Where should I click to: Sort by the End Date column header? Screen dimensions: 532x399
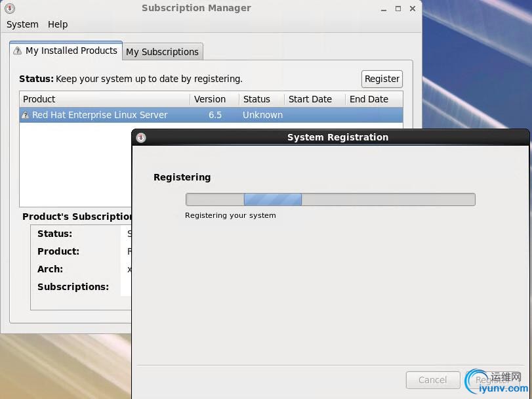pos(374,99)
